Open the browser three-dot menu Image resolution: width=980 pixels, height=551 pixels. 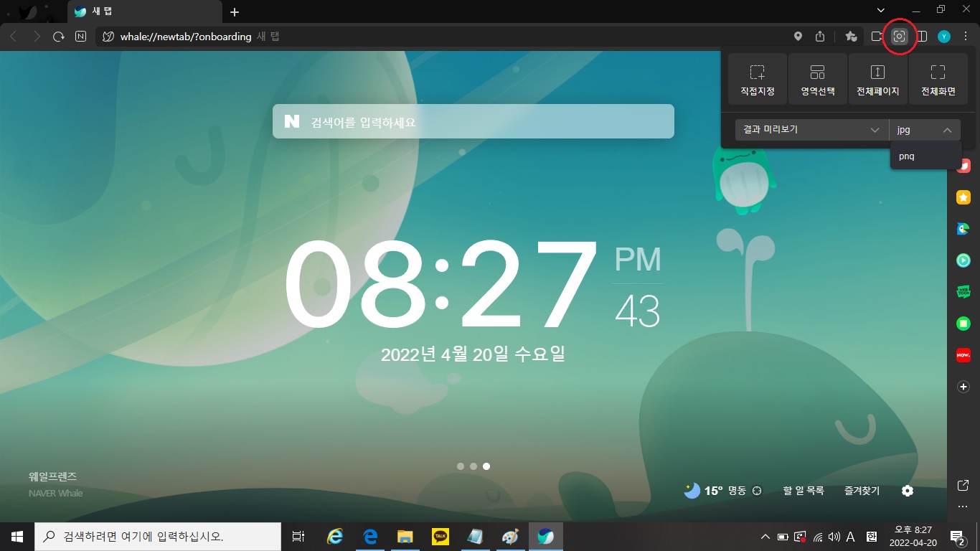click(x=966, y=37)
